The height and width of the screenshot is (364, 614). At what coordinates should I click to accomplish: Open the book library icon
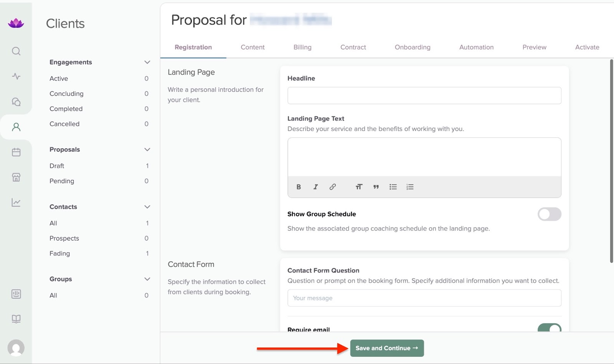pos(16,319)
